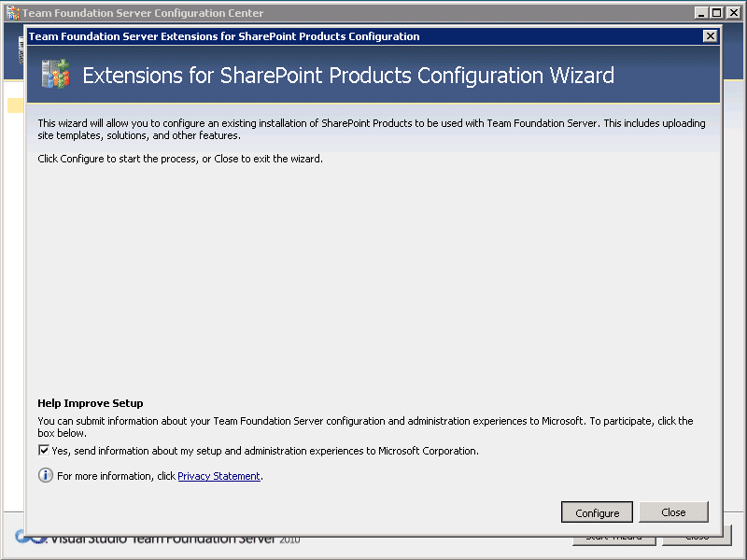
Task: Click the Configuration Center title bar app icon
Action: (13, 13)
